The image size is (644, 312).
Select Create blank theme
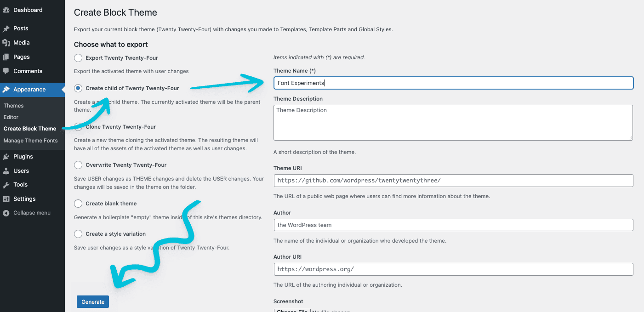click(x=78, y=203)
